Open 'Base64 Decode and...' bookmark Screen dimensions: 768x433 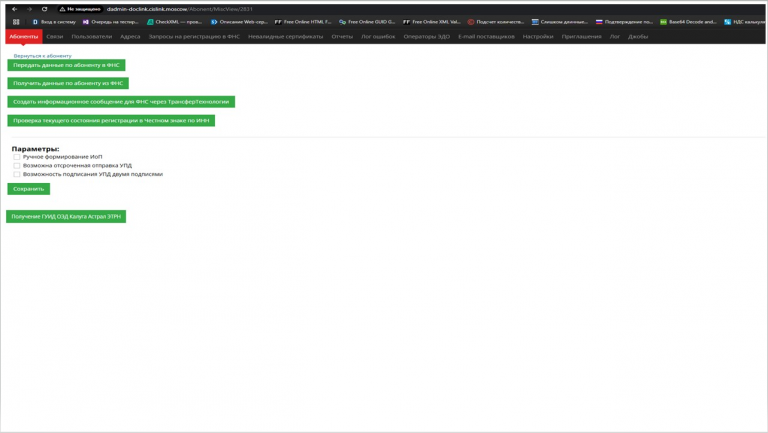pyautogui.click(x=688, y=22)
